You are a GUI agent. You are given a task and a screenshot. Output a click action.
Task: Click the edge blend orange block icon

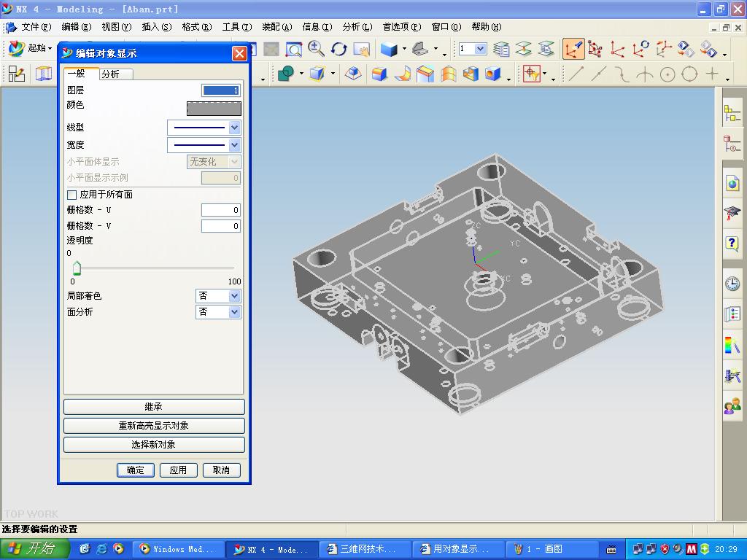(x=379, y=74)
